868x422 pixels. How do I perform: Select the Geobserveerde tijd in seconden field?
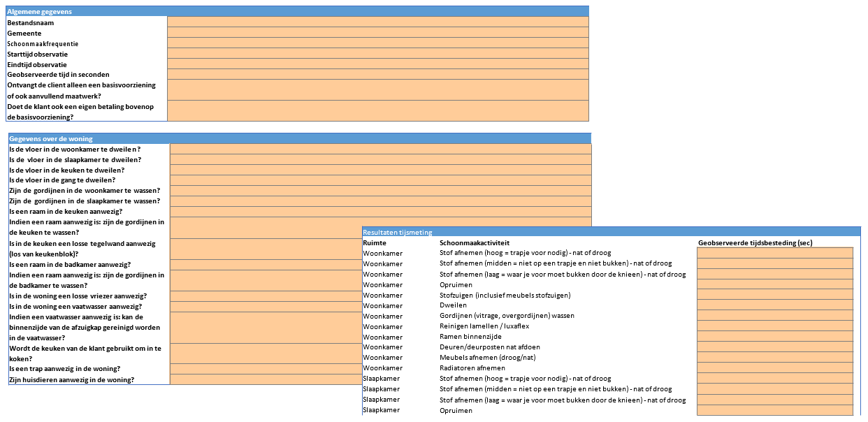tap(377, 74)
